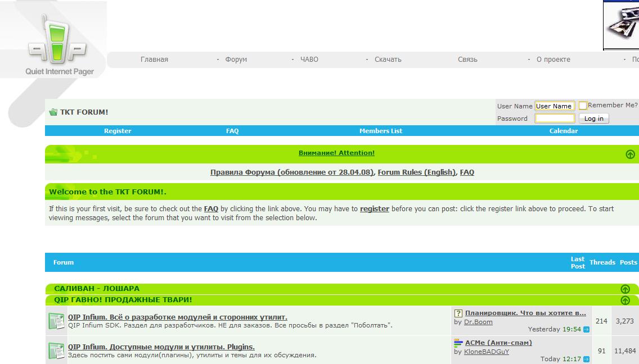Screen dimensions: 639x364
Task: Open Скачать in the top navigation bar
Action: click(x=388, y=60)
